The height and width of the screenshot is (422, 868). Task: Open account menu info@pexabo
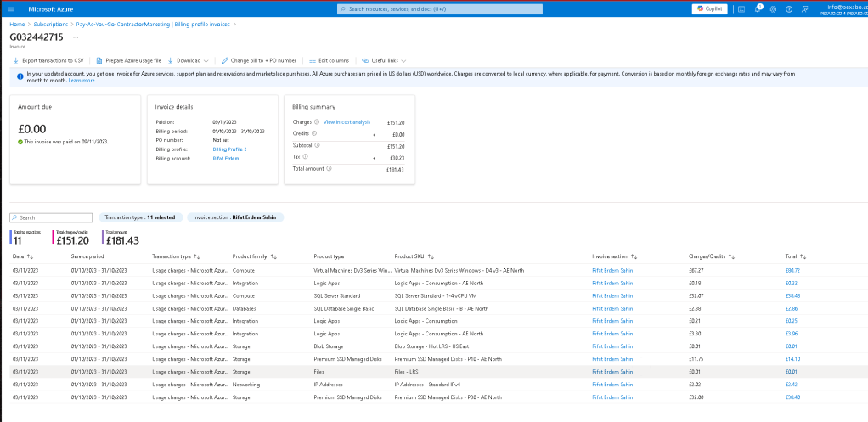click(845, 9)
